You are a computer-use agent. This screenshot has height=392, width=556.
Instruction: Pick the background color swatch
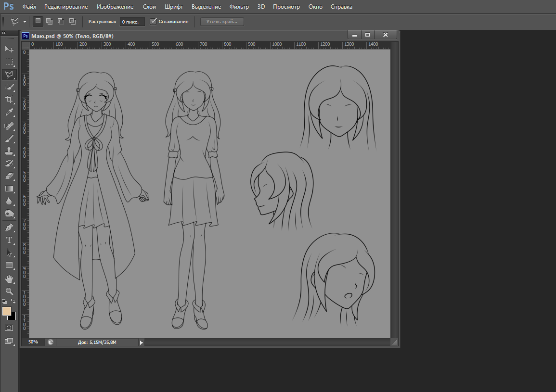click(13, 317)
